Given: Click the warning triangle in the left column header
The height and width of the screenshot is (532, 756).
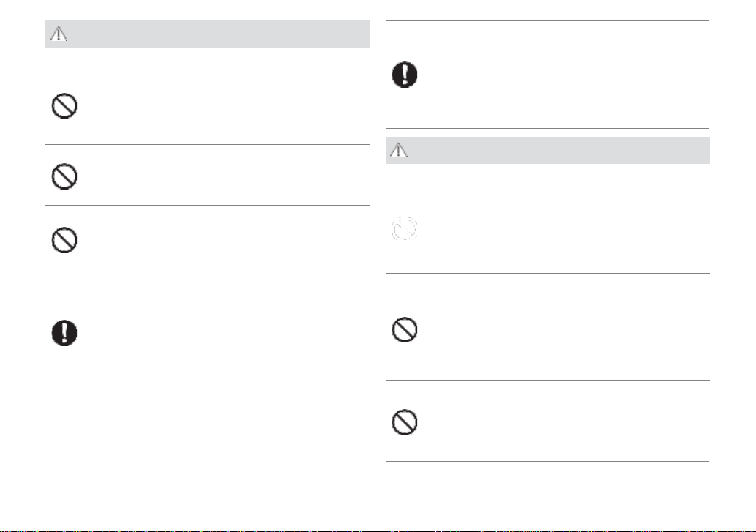Looking at the screenshot, I should point(59,34).
